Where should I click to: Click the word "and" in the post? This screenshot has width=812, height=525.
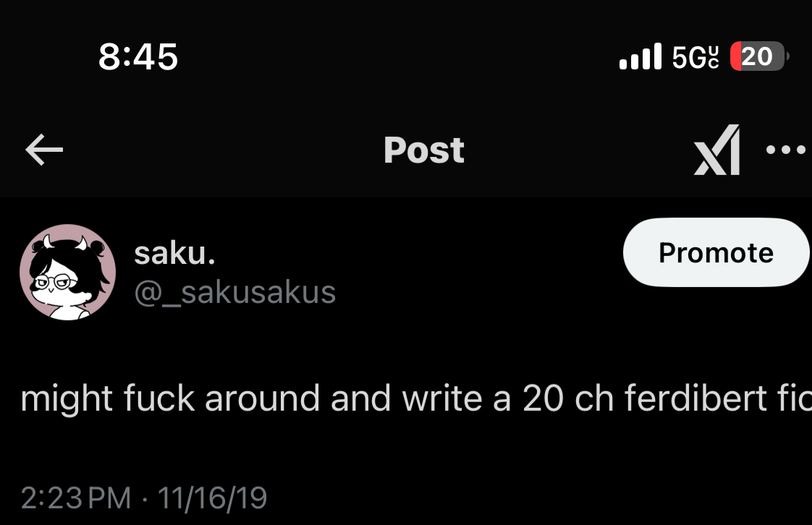(360, 398)
